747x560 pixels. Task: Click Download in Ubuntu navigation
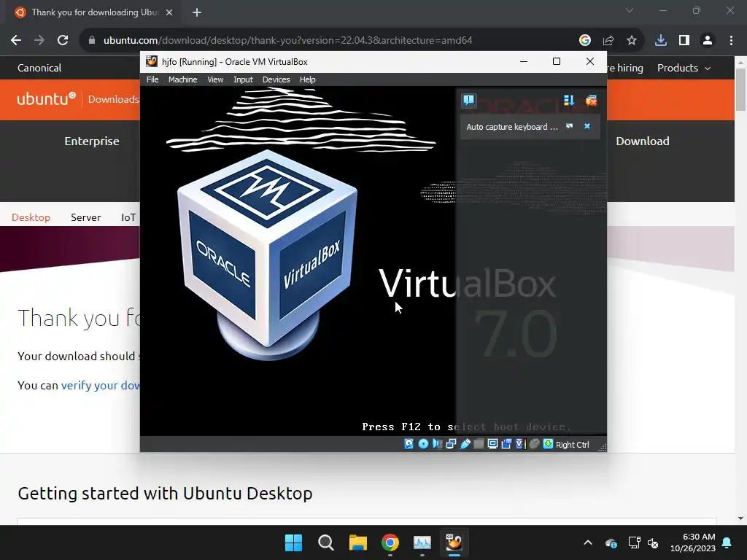[x=642, y=141]
